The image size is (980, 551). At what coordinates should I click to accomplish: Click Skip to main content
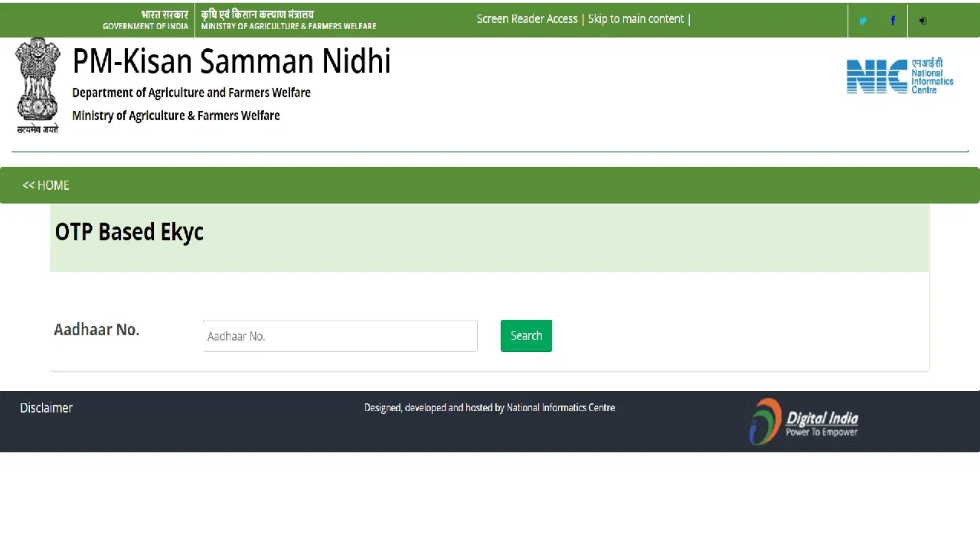tap(637, 18)
